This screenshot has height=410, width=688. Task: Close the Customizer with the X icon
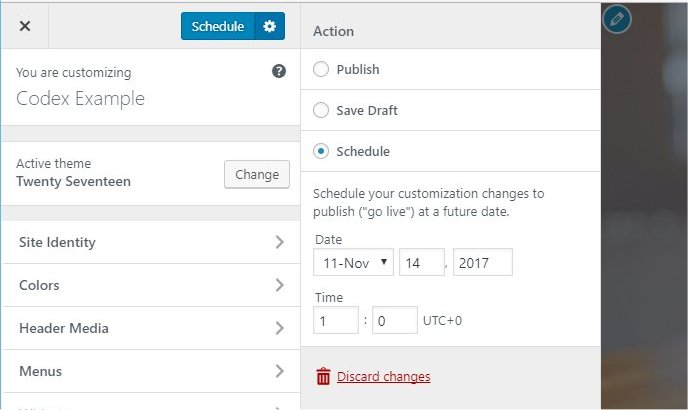coord(25,27)
